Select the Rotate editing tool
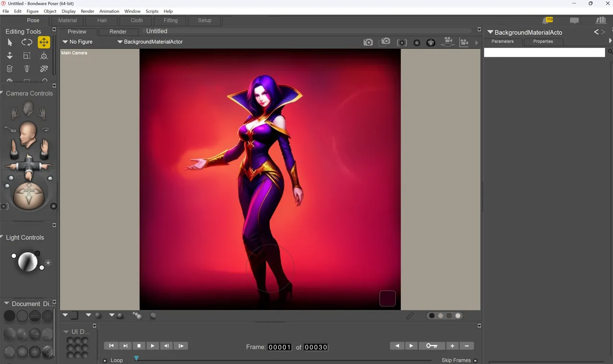Image resolution: width=613 pixels, height=364 pixels. tap(27, 42)
